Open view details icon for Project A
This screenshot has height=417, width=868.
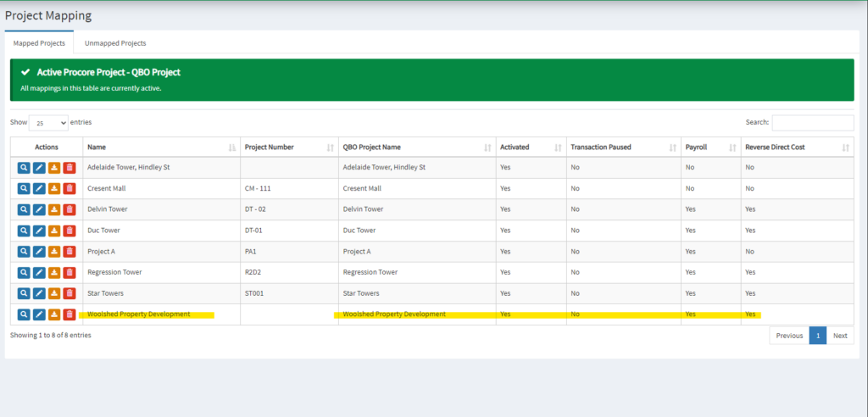pyautogui.click(x=24, y=252)
